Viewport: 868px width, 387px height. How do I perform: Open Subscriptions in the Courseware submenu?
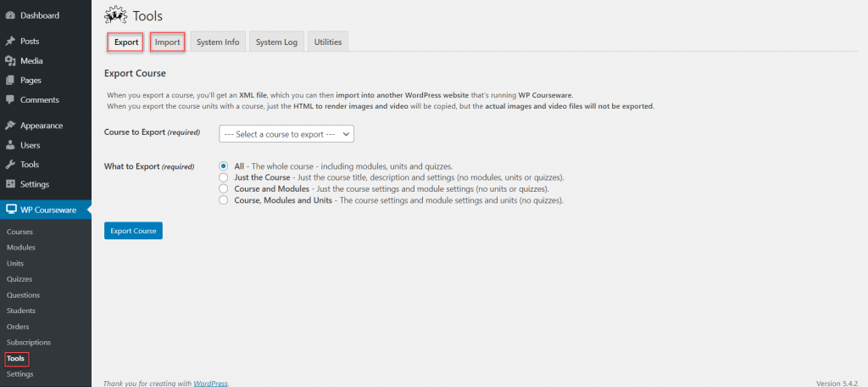tap(29, 342)
